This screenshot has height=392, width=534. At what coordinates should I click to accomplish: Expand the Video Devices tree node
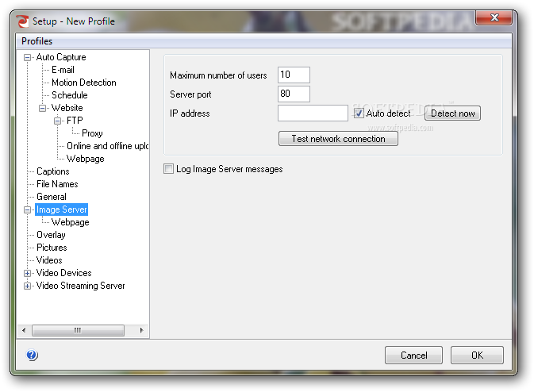click(x=27, y=274)
